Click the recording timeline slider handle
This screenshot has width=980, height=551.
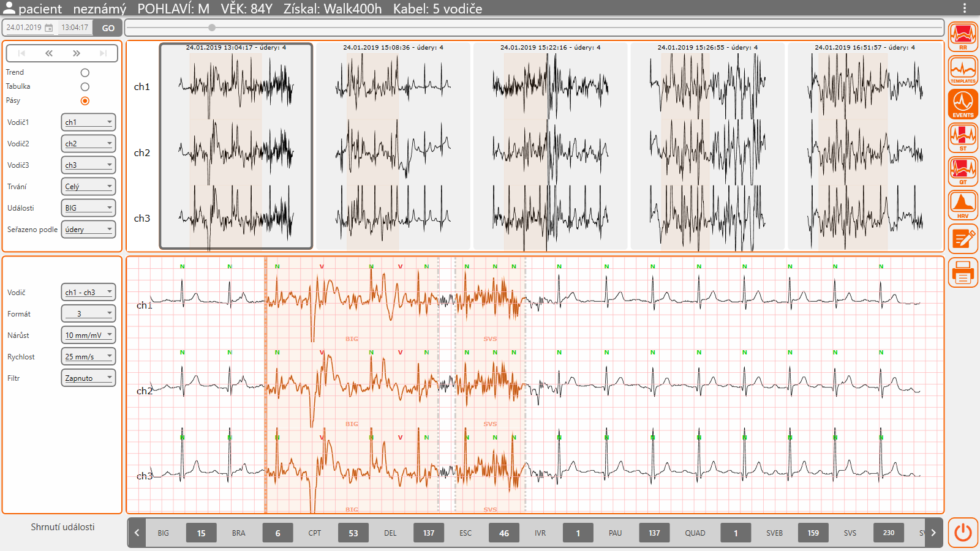tap(212, 28)
